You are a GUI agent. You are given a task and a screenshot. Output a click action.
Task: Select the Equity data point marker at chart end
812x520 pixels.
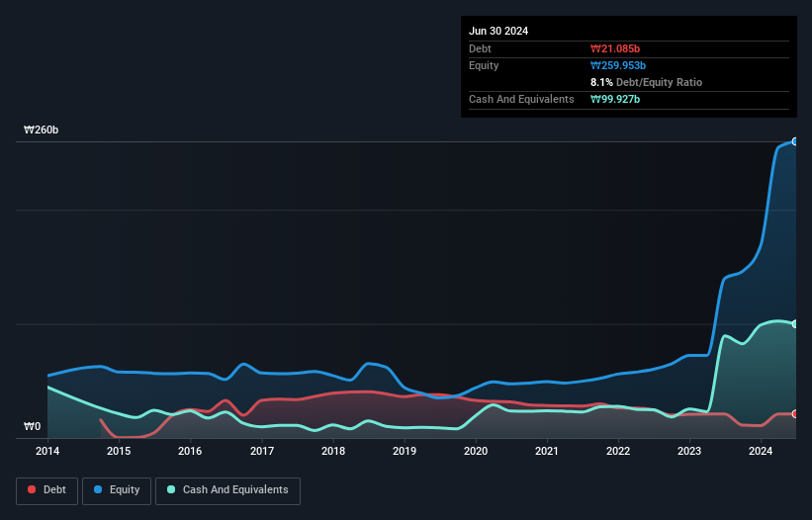point(795,141)
